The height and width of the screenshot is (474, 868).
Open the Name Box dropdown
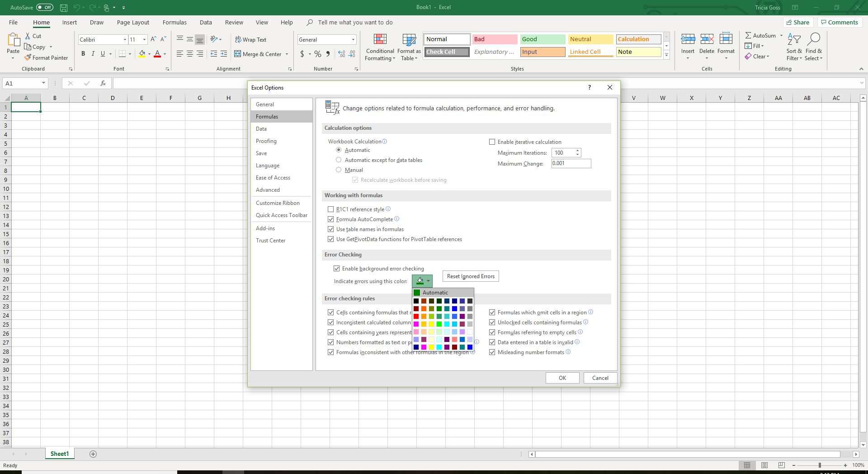[x=43, y=83]
